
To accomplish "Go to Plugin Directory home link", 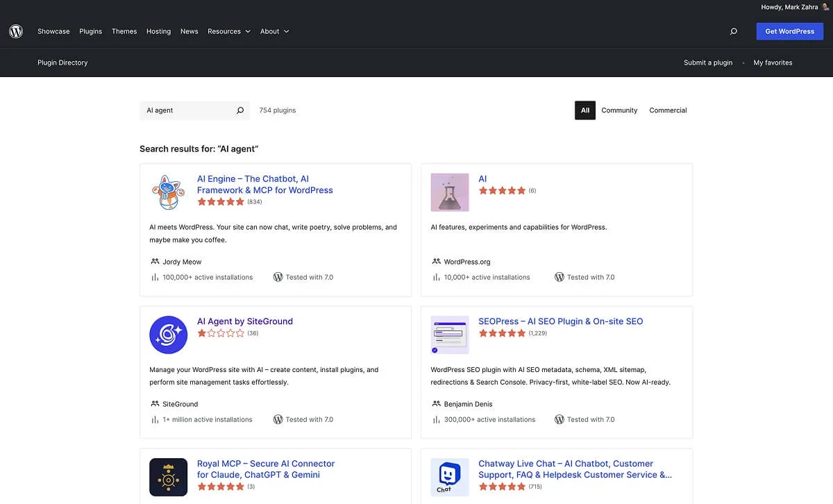I will (62, 62).
